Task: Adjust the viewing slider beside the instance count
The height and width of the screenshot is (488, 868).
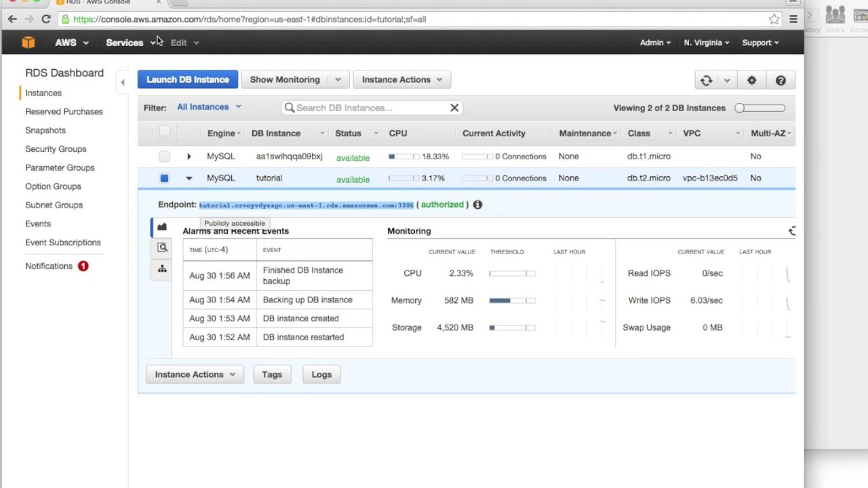Action: coord(760,108)
